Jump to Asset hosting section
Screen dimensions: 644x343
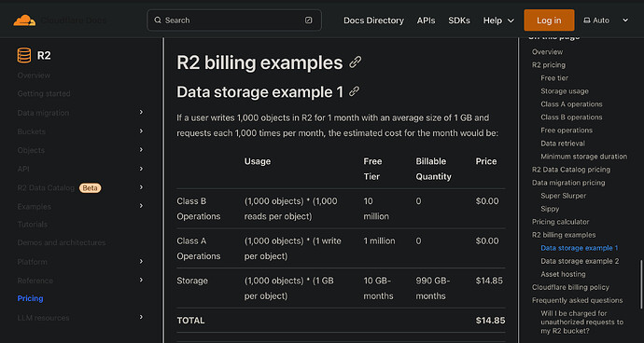pyautogui.click(x=563, y=274)
